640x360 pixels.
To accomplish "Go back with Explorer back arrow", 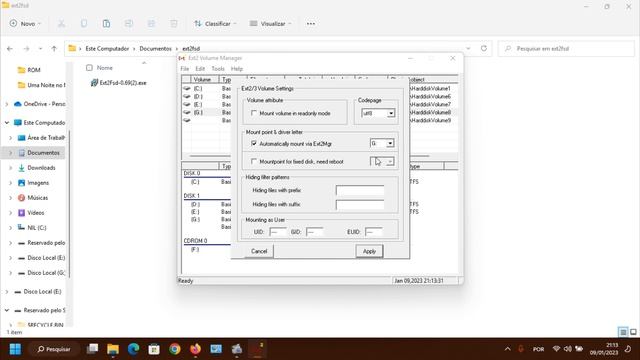I will [x=10, y=49].
